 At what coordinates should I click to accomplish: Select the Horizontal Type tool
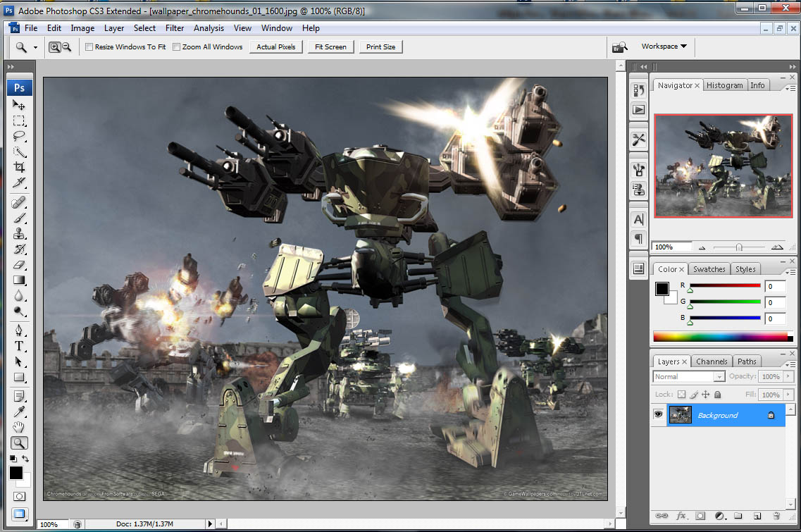coord(19,346)
